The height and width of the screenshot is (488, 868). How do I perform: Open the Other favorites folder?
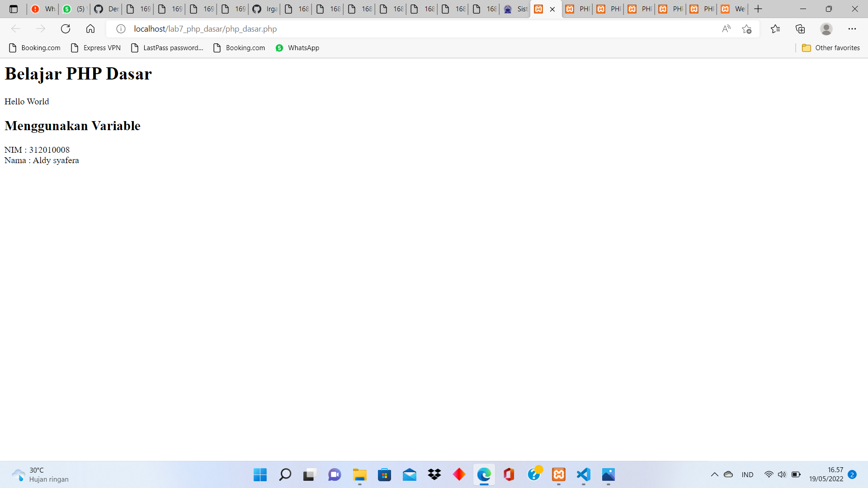[x=831, y=48]
